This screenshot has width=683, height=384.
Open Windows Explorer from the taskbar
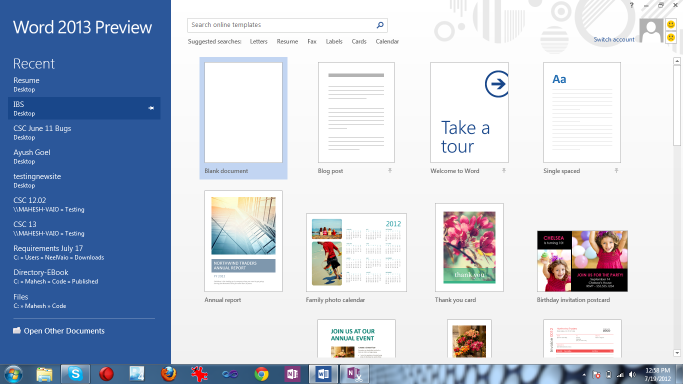tap(44, 374)
